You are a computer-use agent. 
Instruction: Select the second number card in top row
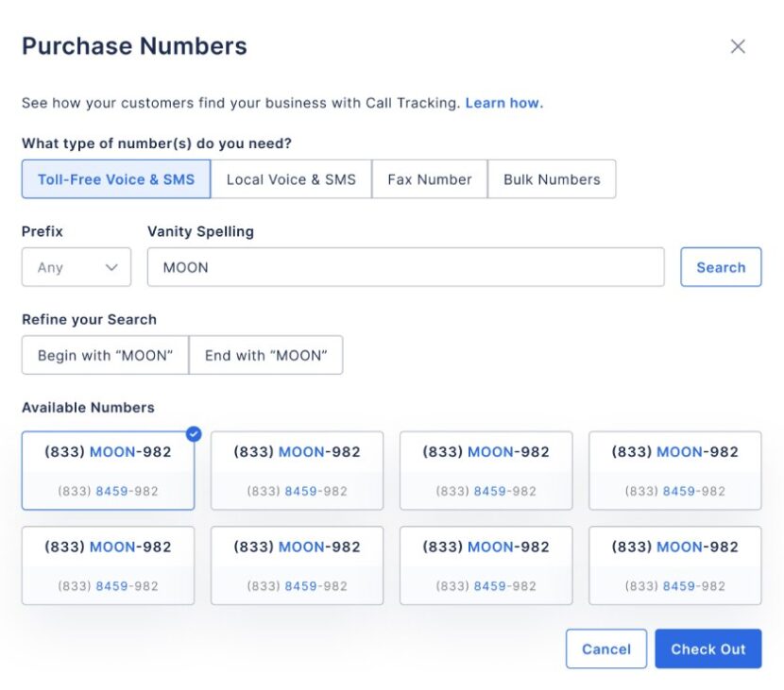pyautogui.click(x=297, y=470)
